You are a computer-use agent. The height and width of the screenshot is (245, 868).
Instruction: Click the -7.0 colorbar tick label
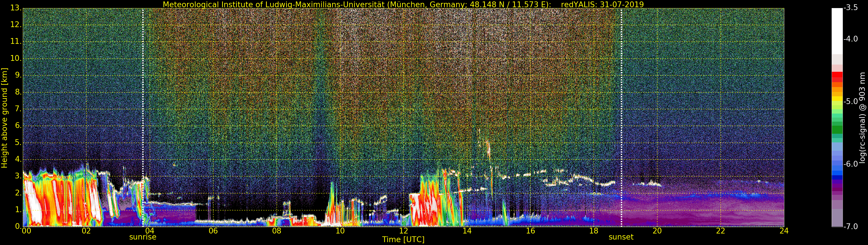851,227
